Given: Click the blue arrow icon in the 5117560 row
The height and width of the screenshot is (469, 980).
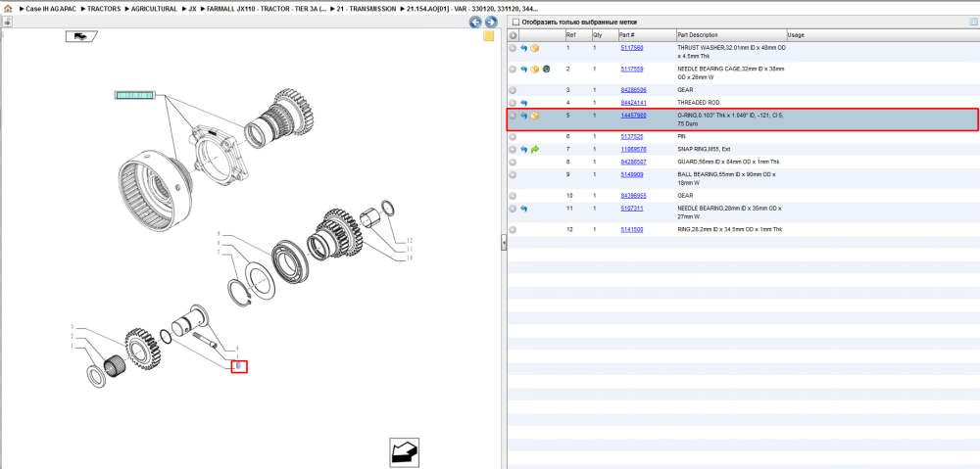Looking at the screenshot, I should click(523, 47).
